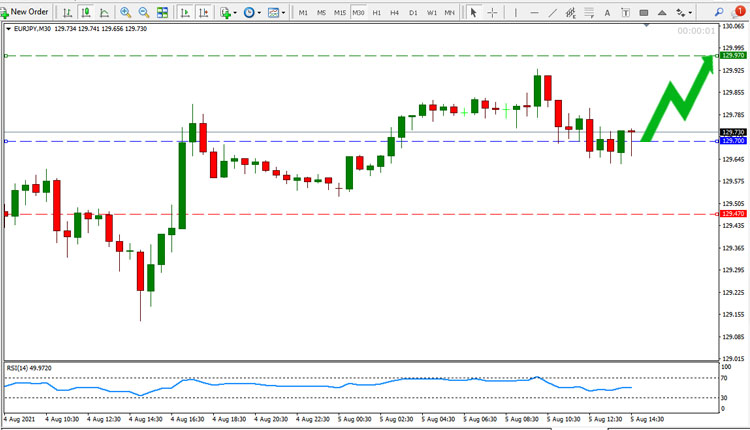Switch chart to line chart view
750x430 pixels.
tap(104, 12)
